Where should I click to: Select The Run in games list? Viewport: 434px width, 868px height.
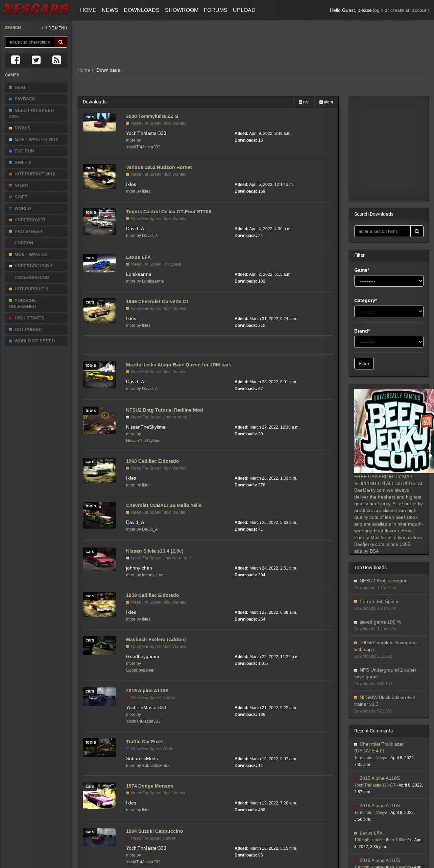(x=36, y=151)
